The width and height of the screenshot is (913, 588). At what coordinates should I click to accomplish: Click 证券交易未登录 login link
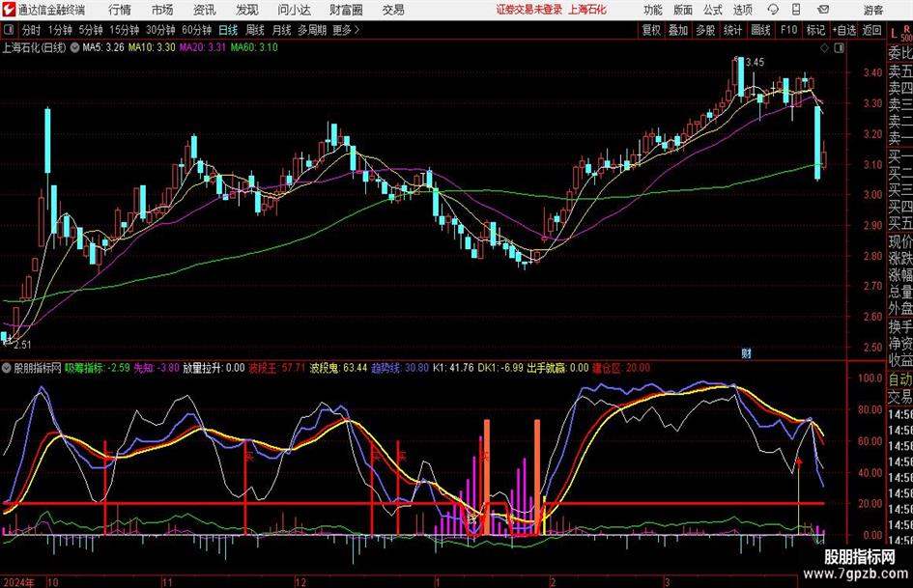[x=529, y=10]
